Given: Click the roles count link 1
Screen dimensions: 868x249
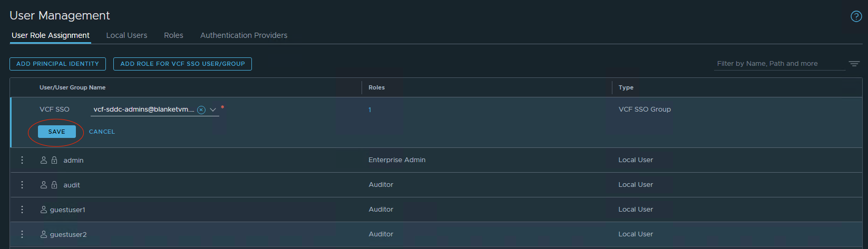Looking at the screenshot, I should pos(370,110).
